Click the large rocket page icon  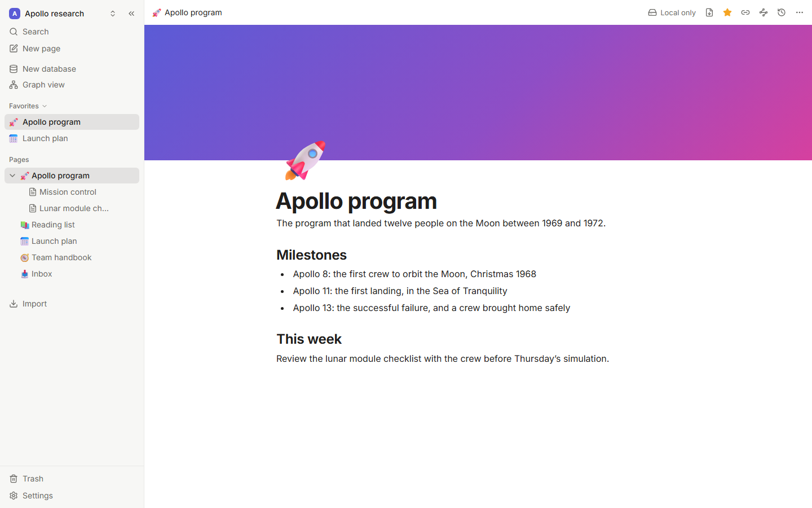(305, 161)
